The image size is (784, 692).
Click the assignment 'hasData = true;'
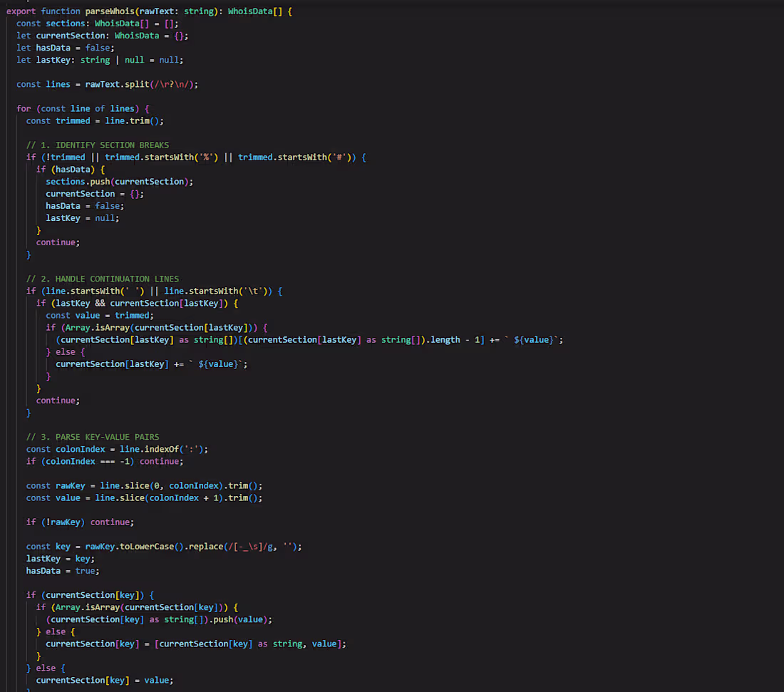(x=63, y=571)
